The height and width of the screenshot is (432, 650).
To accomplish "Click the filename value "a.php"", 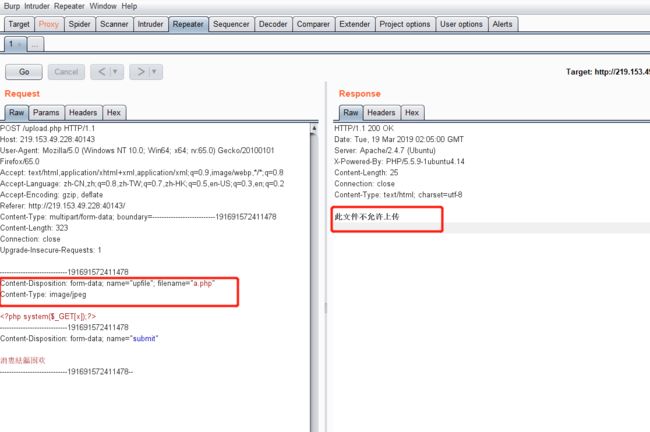I will coord(203,284).
